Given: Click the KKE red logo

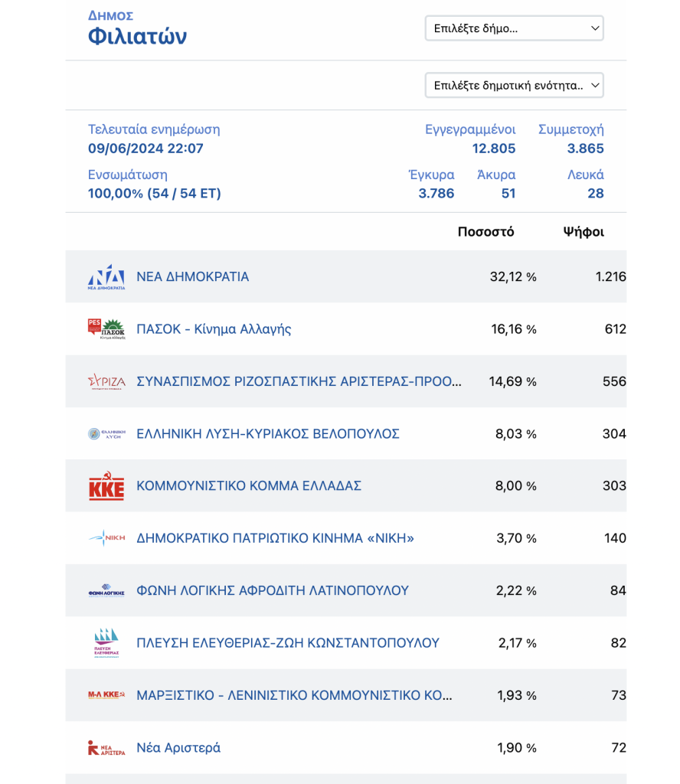Looking at the screenshot, I should click(106, 486).
